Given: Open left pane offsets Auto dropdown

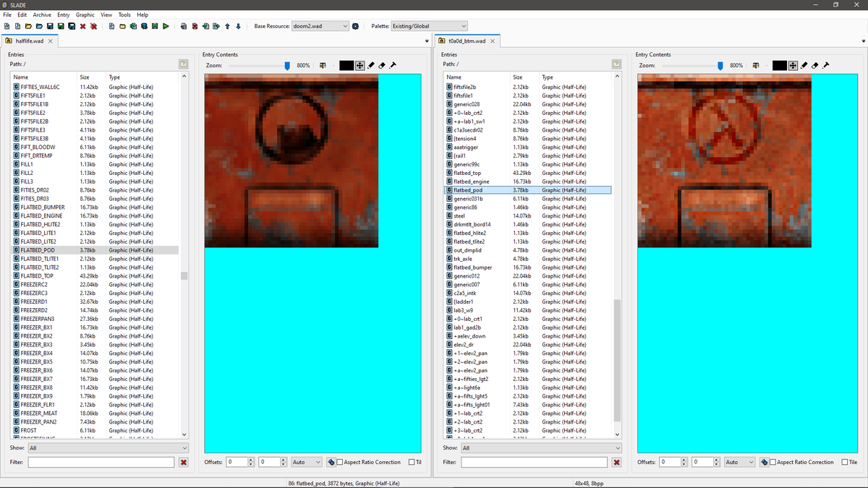Looking at the screenshot, I should click(x=307, y=462).
